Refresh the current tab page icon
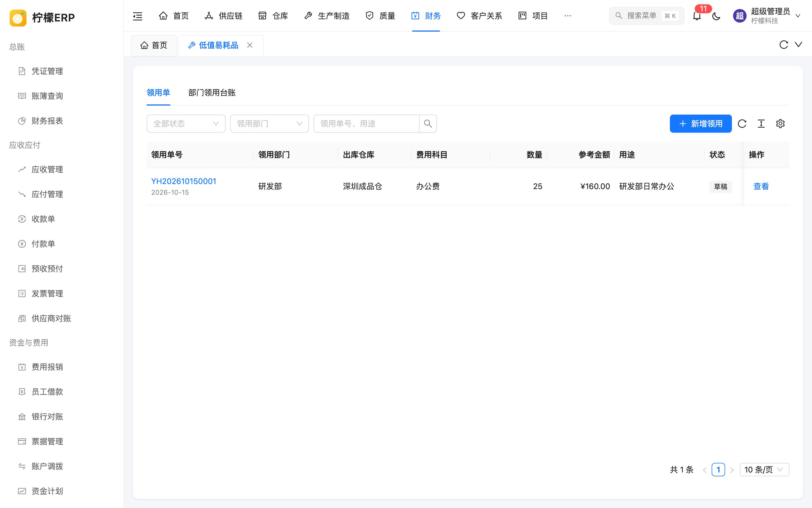812x508 pixels. (784, 45)
